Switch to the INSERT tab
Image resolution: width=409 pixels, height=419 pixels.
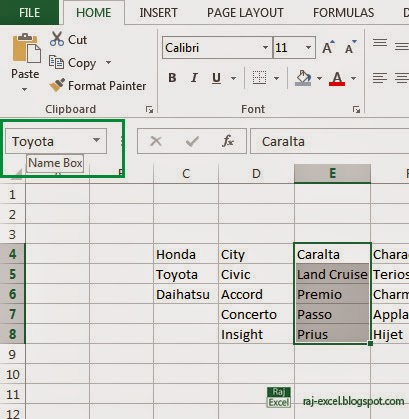coord(158,13)
